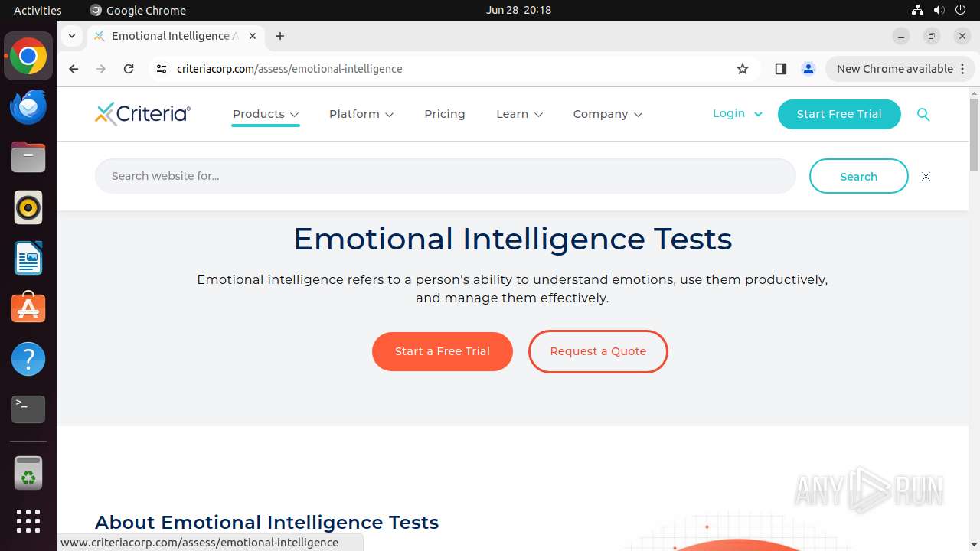Reload the page
The width and height of the screenshot is (980, 551).
(129, 69)
